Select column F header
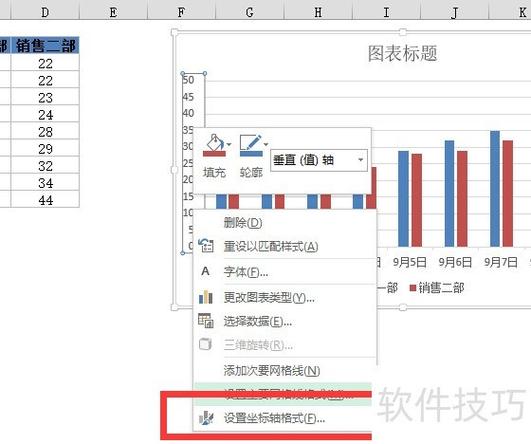This screenshot has width=531, height=444. coord(182,13)
